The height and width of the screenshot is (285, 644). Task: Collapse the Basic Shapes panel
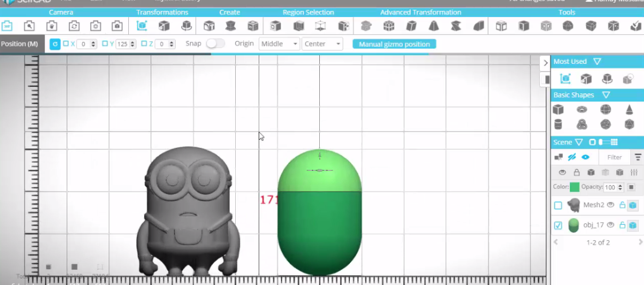point(606,95)
